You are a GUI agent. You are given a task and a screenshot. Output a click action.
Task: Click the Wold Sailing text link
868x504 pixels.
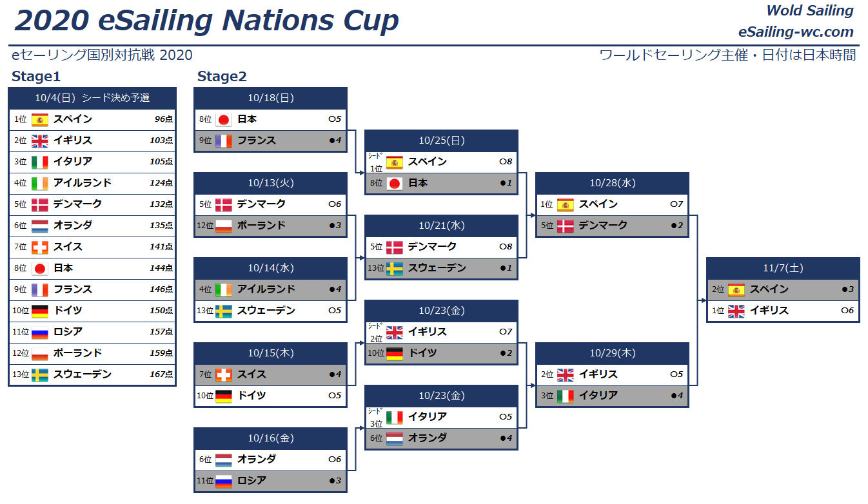pos(809,11)
